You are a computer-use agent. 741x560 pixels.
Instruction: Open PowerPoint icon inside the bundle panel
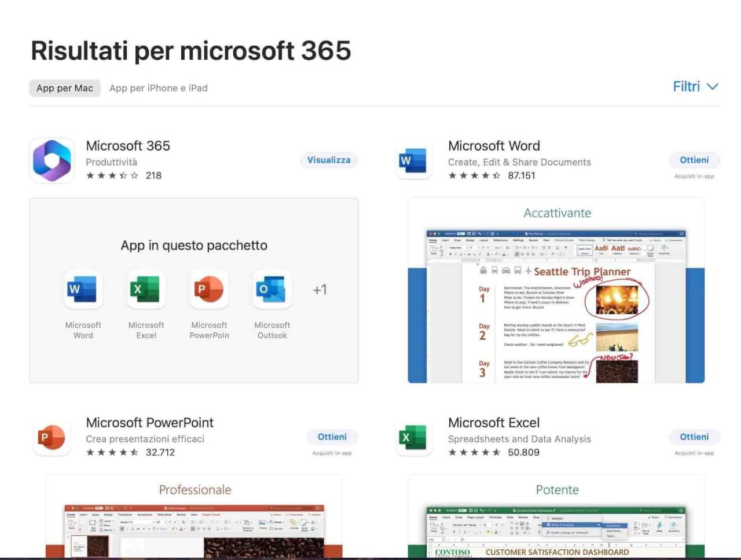click(209, 289)
